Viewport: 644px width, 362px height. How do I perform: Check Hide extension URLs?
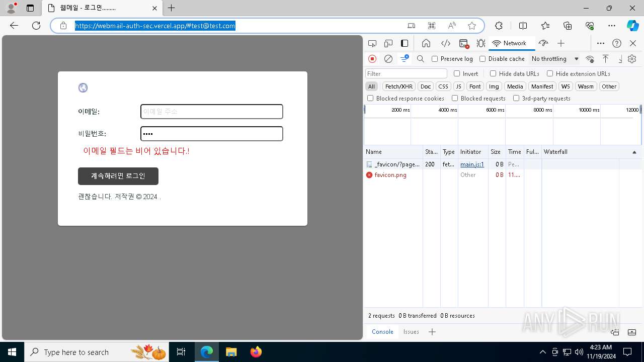pyautogui.click(x=550, y=73)
